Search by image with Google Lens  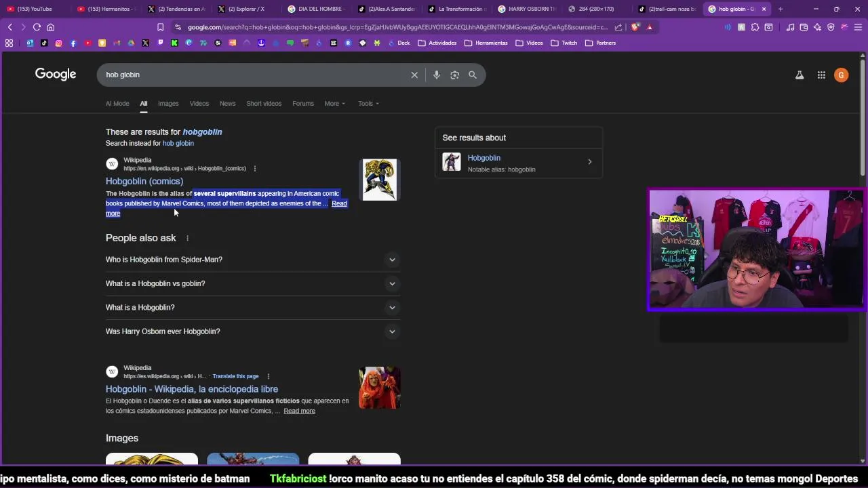coord(454,75)
